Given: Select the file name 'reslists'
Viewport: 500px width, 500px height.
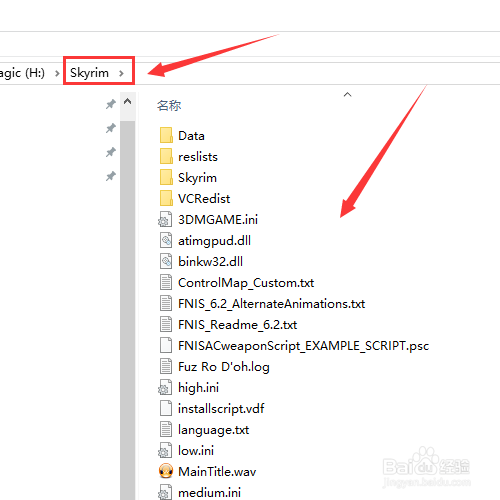Looking at the screenshot, I should click(198, 157).
